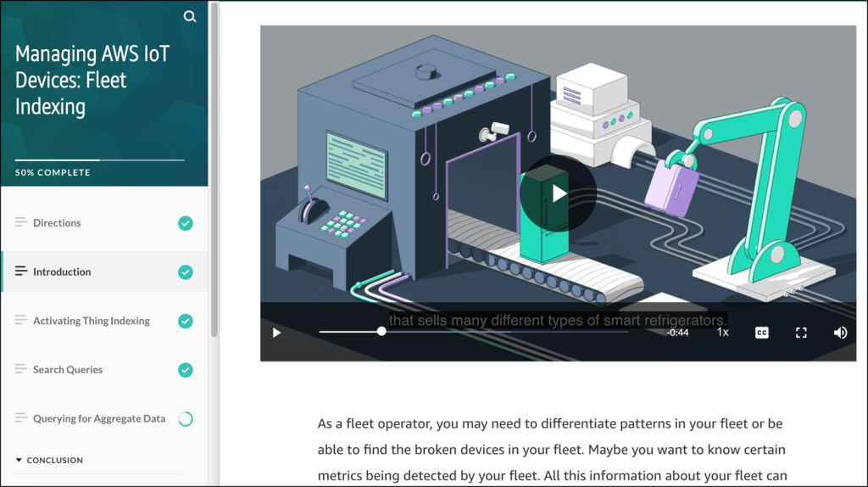Play video using the control bar play icon

point(276,333)
